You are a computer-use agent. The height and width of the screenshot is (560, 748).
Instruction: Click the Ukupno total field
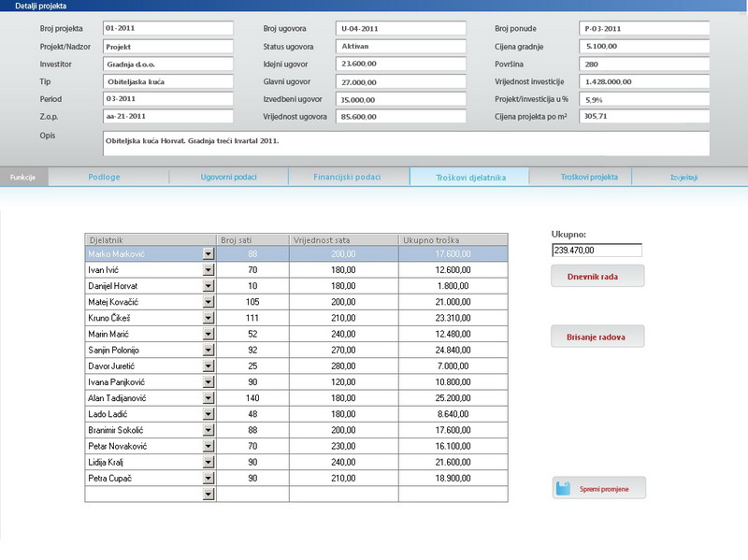(x=597, y=250)
